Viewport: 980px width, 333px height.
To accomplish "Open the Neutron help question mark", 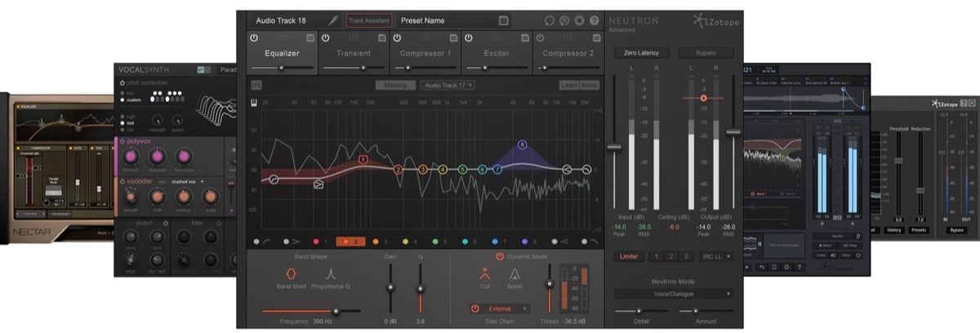I will 594,20.
